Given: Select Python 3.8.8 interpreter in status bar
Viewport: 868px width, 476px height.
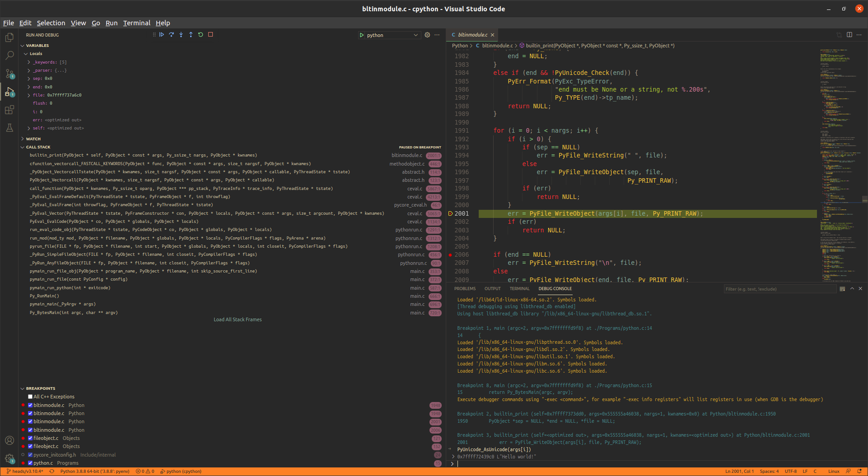Looking at the screenshot, I should point(95,471).
